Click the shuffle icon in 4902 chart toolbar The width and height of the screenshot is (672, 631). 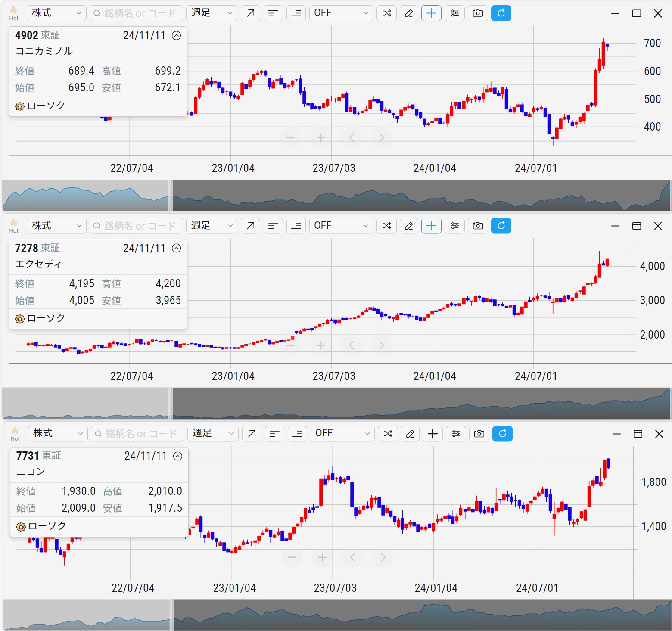(x=387, y=13)
